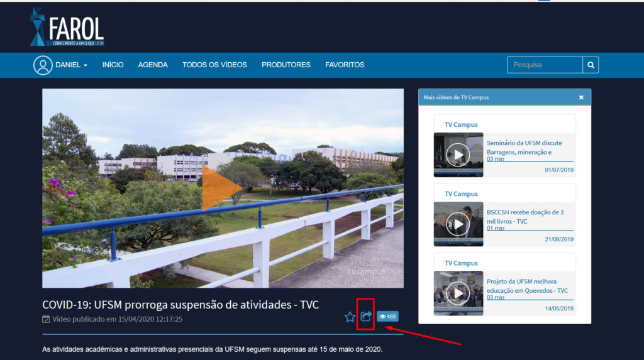Toggle the favorite star icon
Image resolution: width=644 pixels, height=360 pixels.
pos(350,317)
